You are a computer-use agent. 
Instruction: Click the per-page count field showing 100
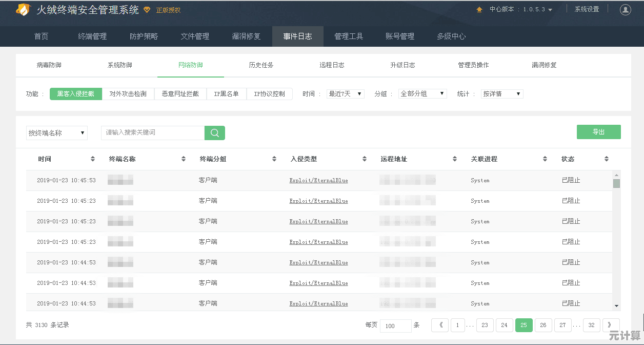pyautogui.click(x=396, y=326)
